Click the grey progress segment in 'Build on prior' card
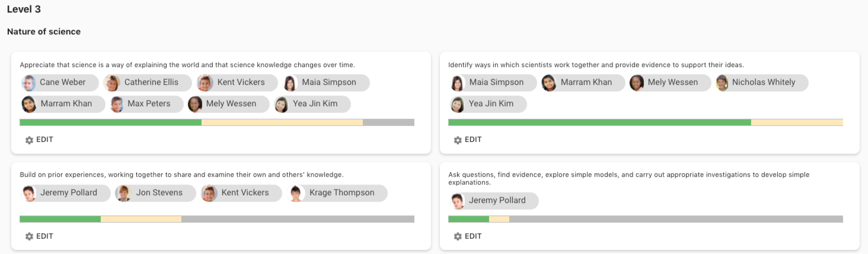Image resolution: width=868 pixels, height=254 pixels. coord(298,220)
